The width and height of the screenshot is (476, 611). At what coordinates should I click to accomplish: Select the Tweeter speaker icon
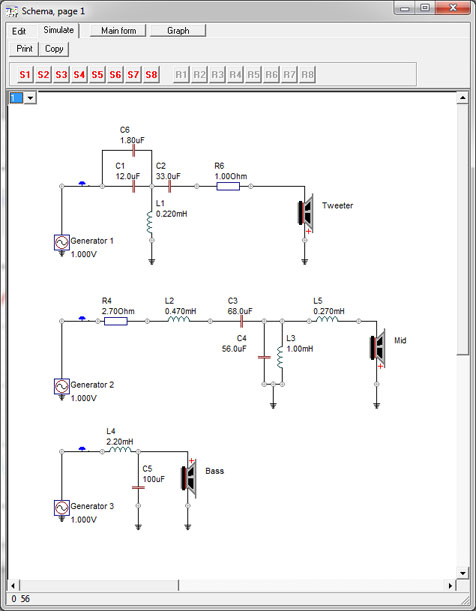[x=306, y=213]
